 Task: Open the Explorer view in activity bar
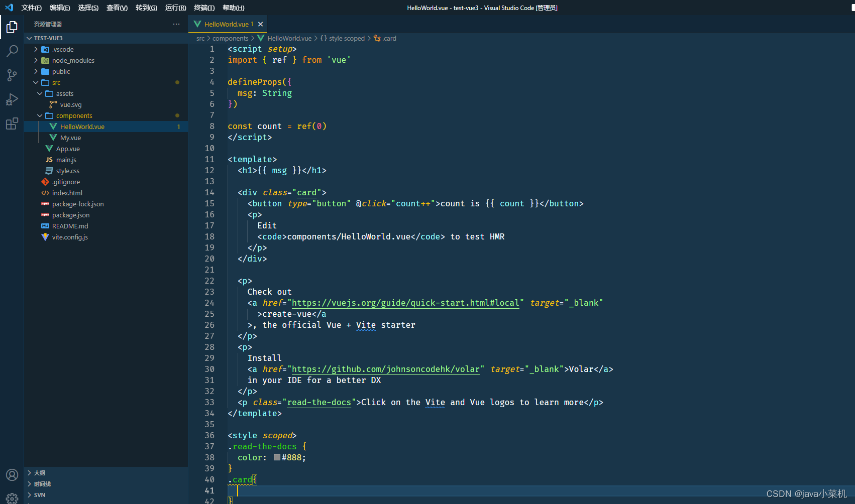click(12, 27)
